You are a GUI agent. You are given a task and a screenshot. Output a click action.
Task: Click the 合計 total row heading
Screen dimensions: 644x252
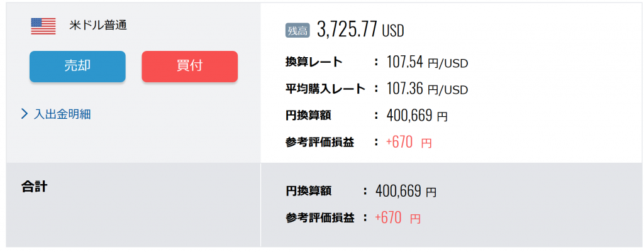pos(34,187)
